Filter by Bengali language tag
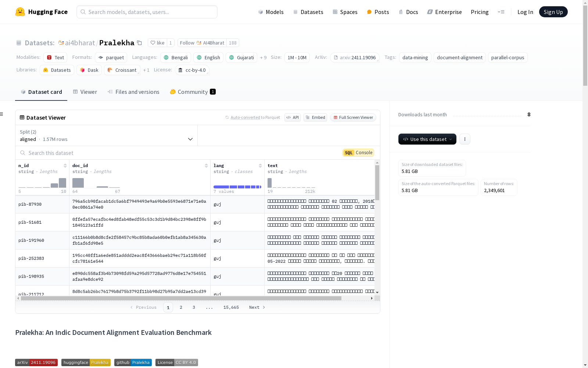 176,57
